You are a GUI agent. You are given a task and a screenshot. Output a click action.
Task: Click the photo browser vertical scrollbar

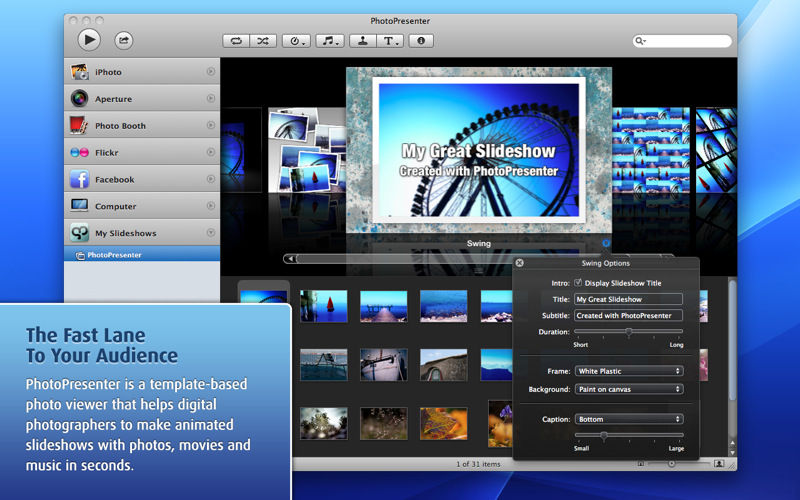tap(733, 339)
